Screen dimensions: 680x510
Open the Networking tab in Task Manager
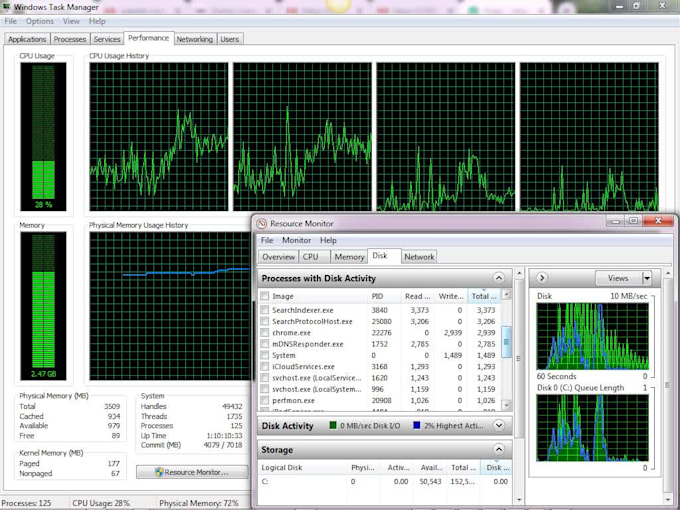tap(195, 39)
